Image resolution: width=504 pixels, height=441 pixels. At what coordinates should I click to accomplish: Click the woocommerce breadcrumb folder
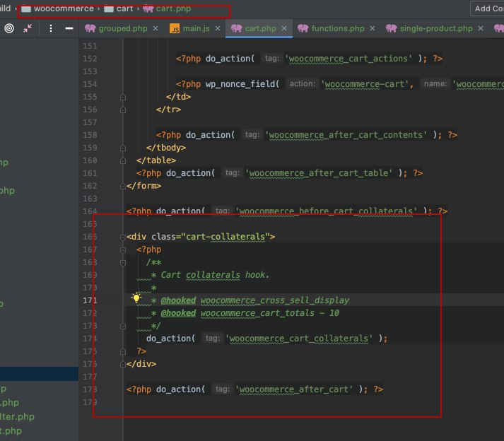click(57, 8)
